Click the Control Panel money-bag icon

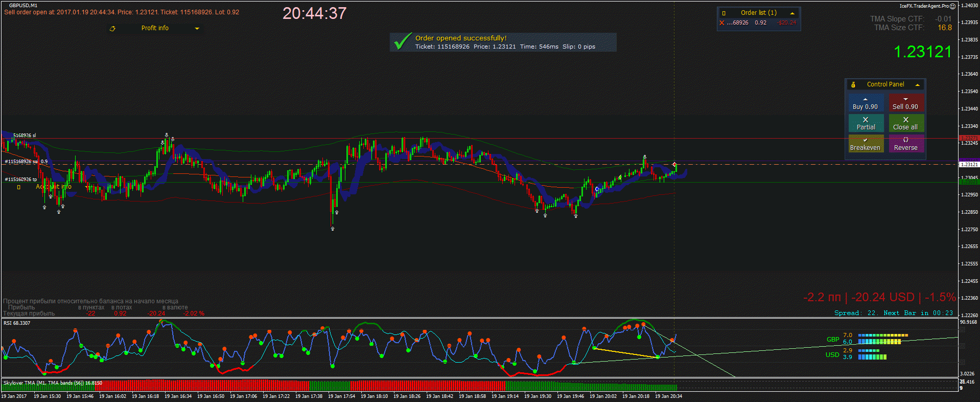[853, 85]
